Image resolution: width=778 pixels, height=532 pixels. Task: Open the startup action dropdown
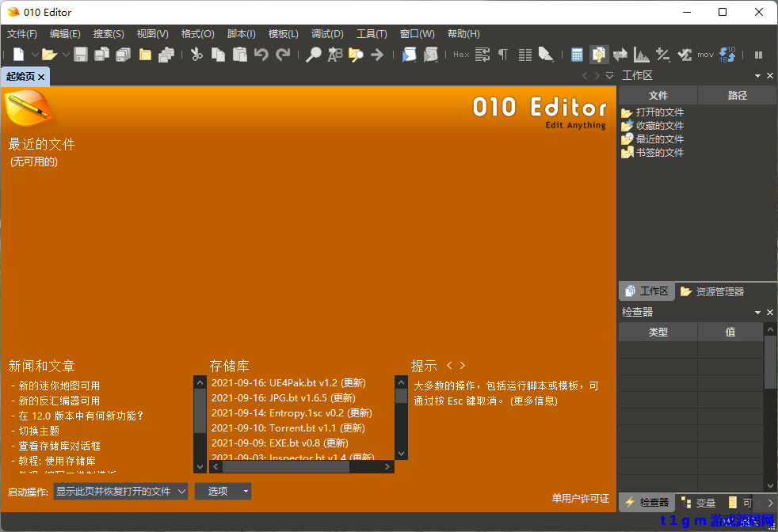[121, 491]
